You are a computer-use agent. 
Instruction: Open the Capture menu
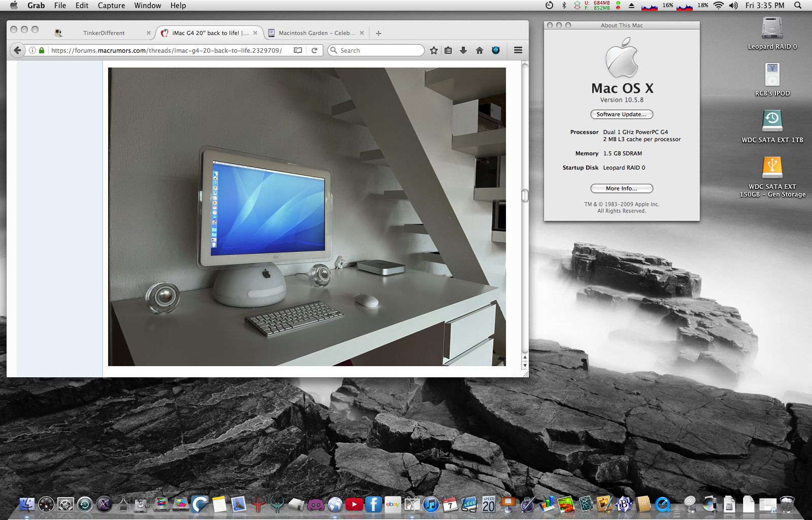[111, 6]
